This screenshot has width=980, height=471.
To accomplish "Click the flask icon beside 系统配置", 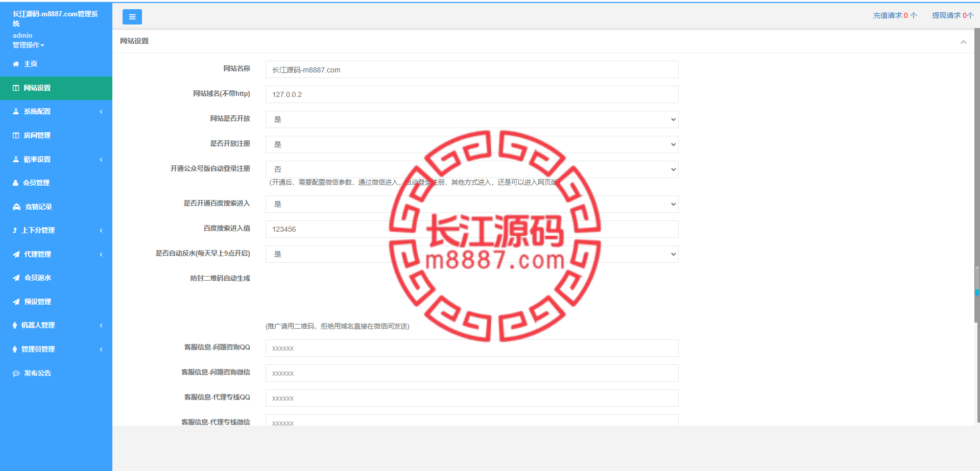I will click(x=16, y=111).
